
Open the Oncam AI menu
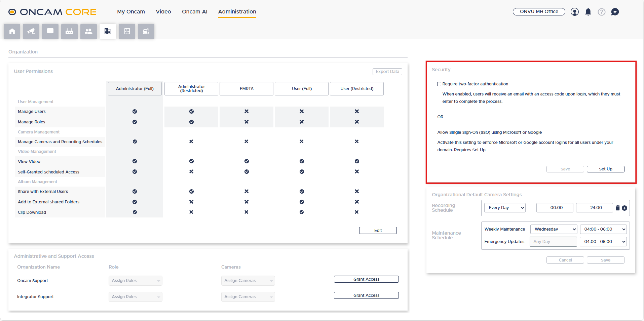click(195, 12)
